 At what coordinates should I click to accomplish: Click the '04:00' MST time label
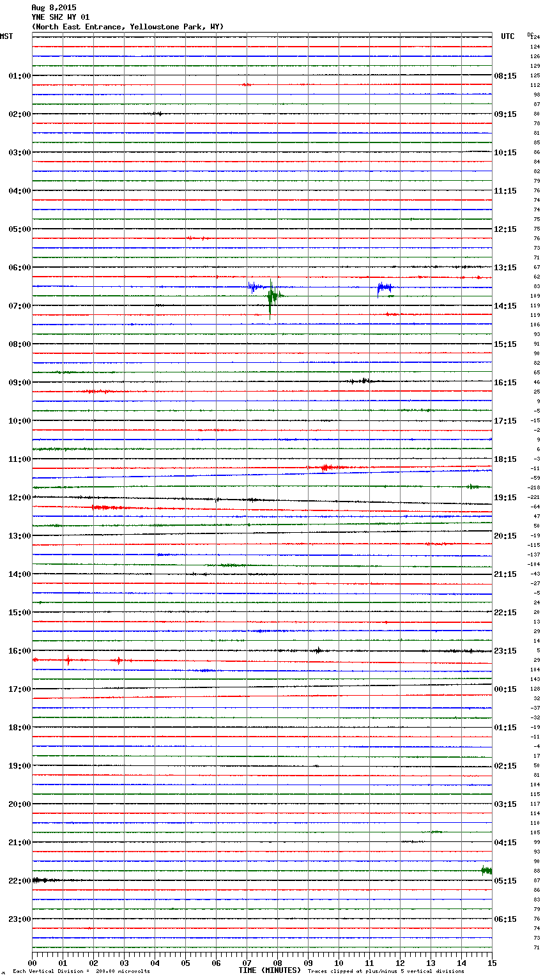coord(19,191)
